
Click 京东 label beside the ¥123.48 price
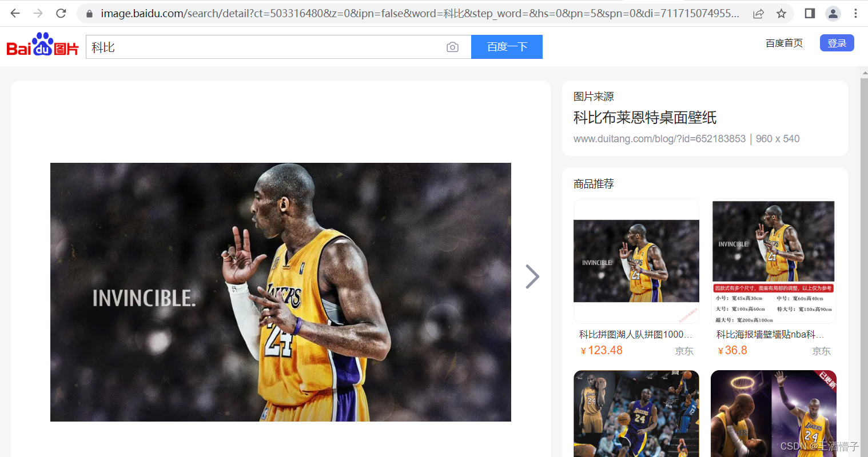click(684, 351)
